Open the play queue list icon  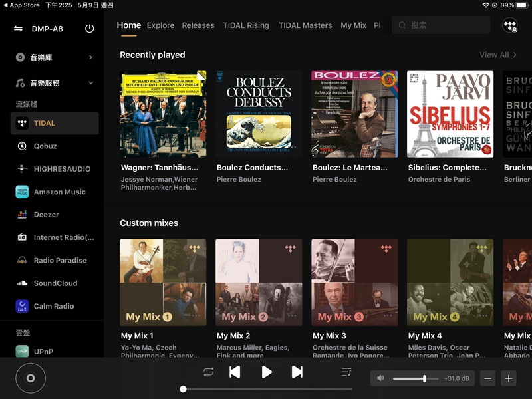346,372
